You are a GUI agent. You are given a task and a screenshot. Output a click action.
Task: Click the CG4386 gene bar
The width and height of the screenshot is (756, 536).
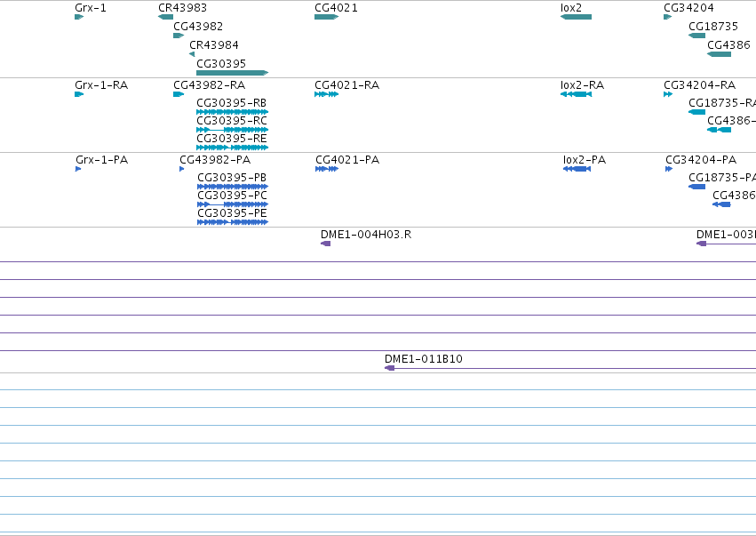point(719,54)
